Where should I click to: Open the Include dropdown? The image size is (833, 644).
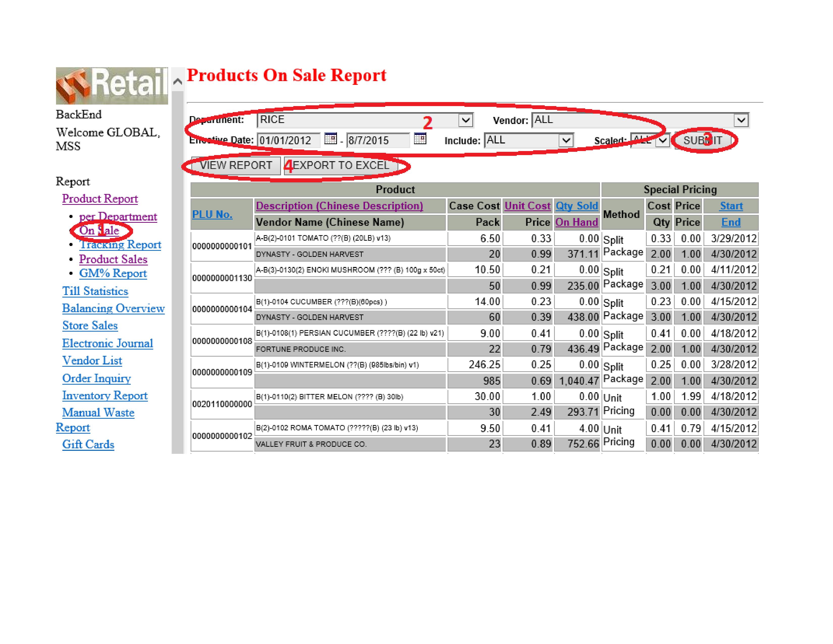[x=566, y=140]
